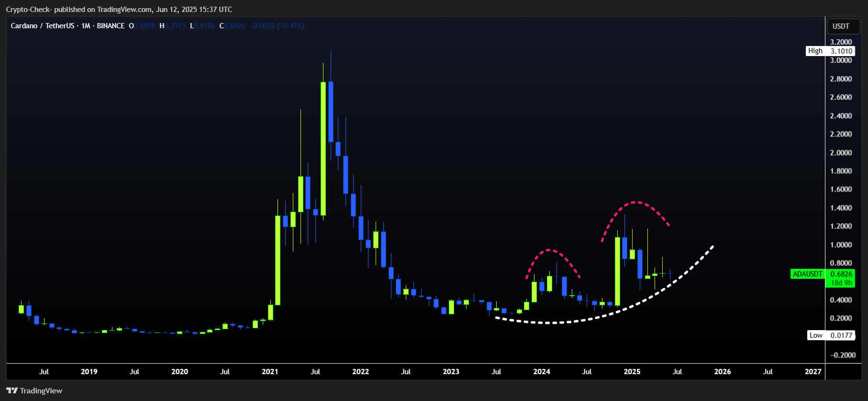Select the Low 0.0177 price label

pyautogui.click(x=831, y=335)
